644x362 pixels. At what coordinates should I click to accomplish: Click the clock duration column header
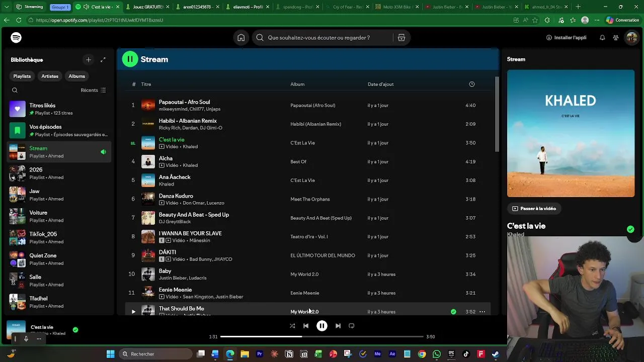pos(472,84)
